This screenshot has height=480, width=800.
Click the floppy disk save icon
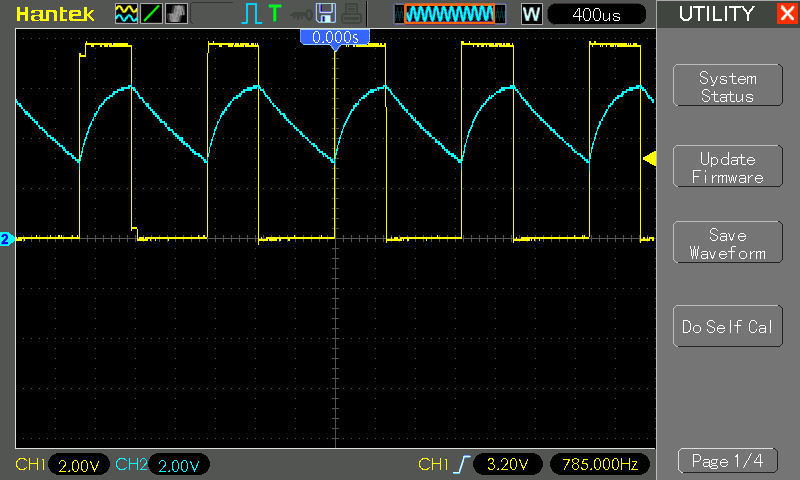tap(326, 13)
